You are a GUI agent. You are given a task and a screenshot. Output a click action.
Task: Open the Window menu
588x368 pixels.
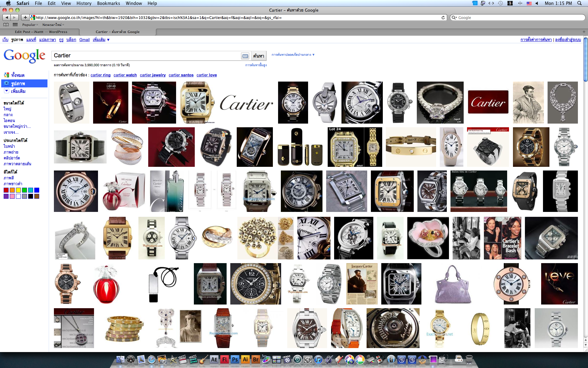[134, 3]
